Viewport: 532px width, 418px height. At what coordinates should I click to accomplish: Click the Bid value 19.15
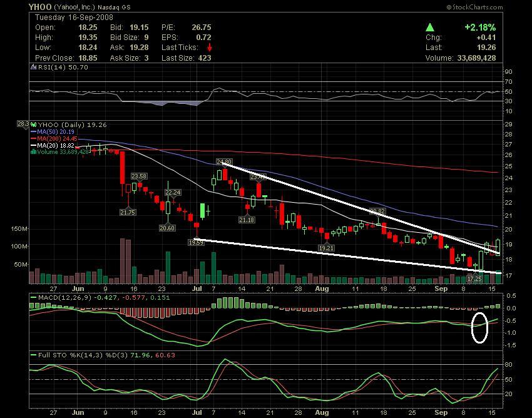[139, 28]
